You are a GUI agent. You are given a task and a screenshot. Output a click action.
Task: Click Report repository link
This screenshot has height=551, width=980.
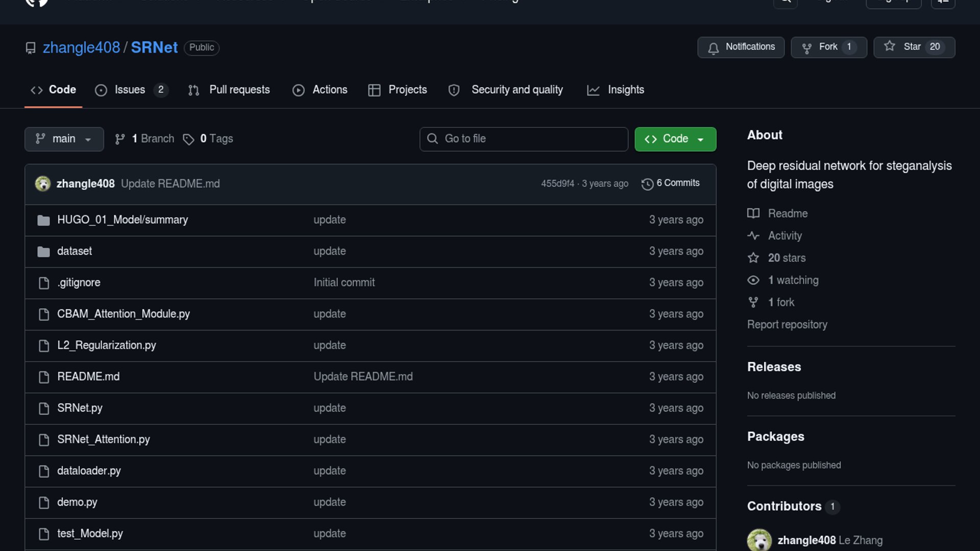787,324
